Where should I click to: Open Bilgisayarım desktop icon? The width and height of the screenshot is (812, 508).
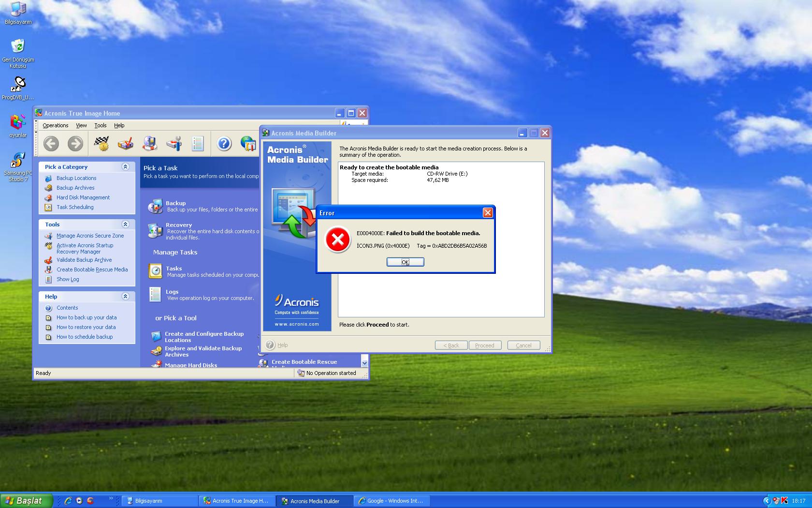18,13
